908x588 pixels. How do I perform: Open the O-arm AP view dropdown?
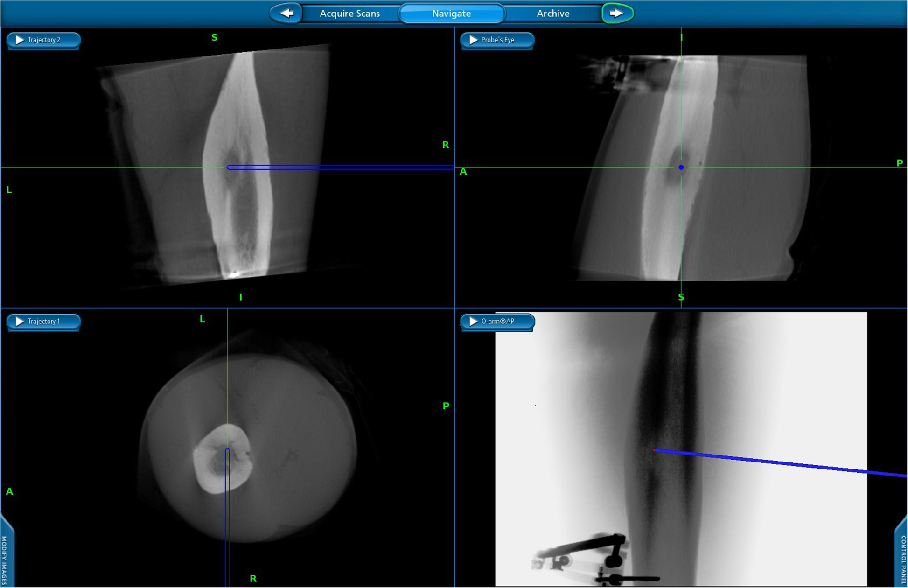(x=497, y=322)
